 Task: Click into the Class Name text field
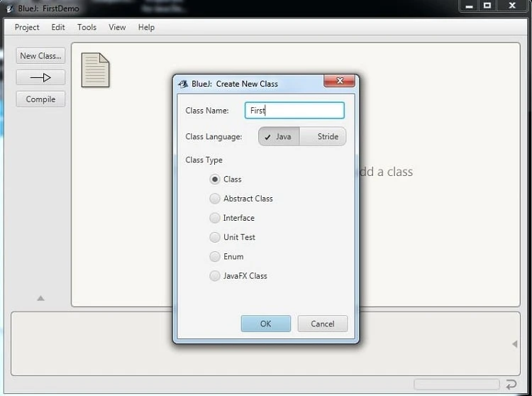click(x=294, y=110)
